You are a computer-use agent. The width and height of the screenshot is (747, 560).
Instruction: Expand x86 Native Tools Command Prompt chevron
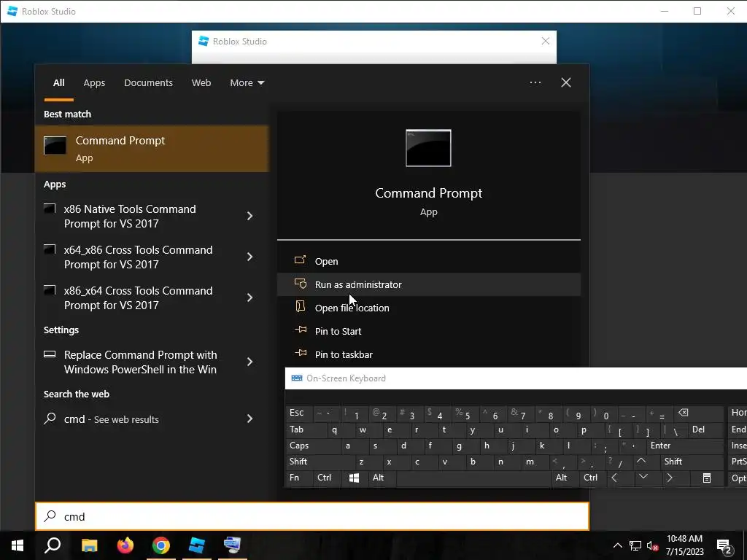pos(249,216)
